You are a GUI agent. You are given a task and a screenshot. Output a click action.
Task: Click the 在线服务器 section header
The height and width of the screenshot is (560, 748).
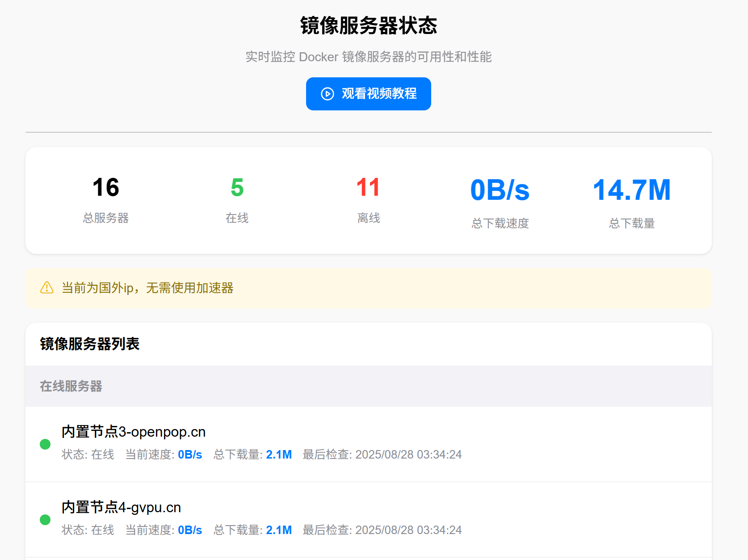[x=71, y=386]
